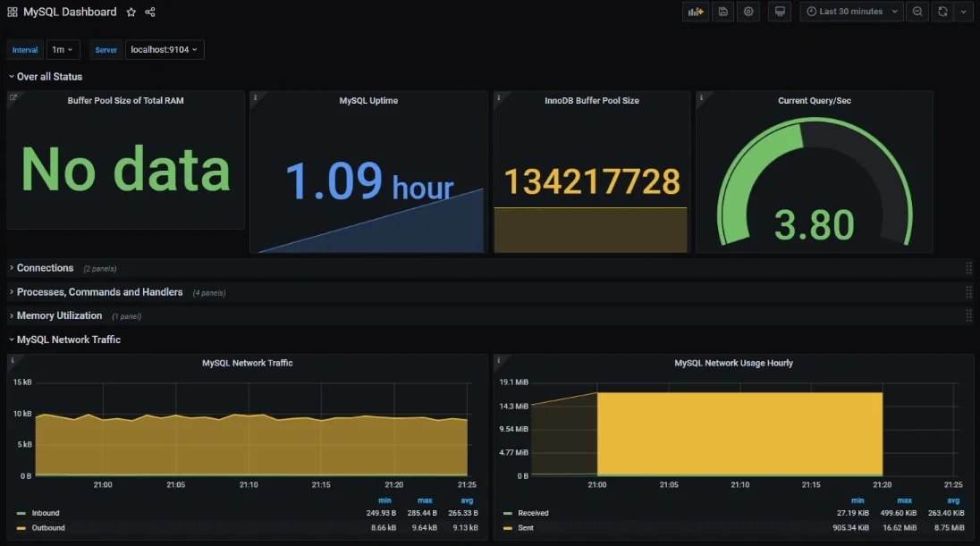Open the Last 30 minutes time picker

pos(848,12)
